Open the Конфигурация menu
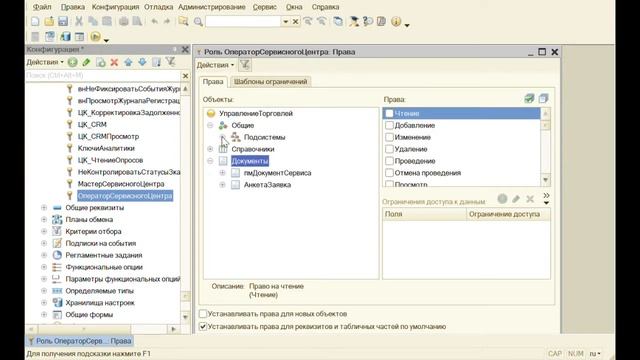The height and width of the screenshot is (360, 640). [x=116, y=7]
